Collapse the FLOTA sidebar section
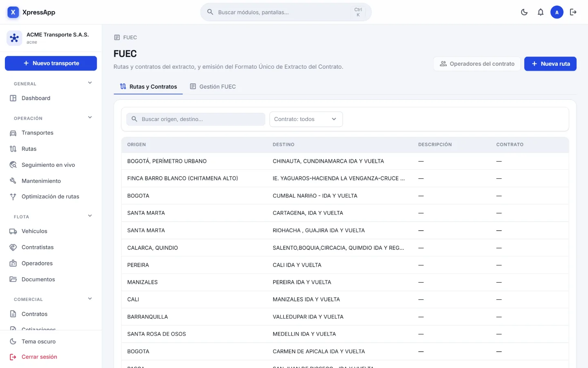The width and height of the screenshot is (588, 368). (x=90, y=216)
